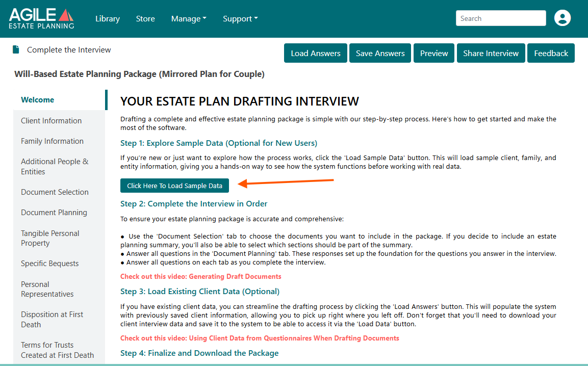Image resolution: width=588 pixels, height=366 pixels.
Task: Open the user account avatar icon
Action: (x=562, y=18)
